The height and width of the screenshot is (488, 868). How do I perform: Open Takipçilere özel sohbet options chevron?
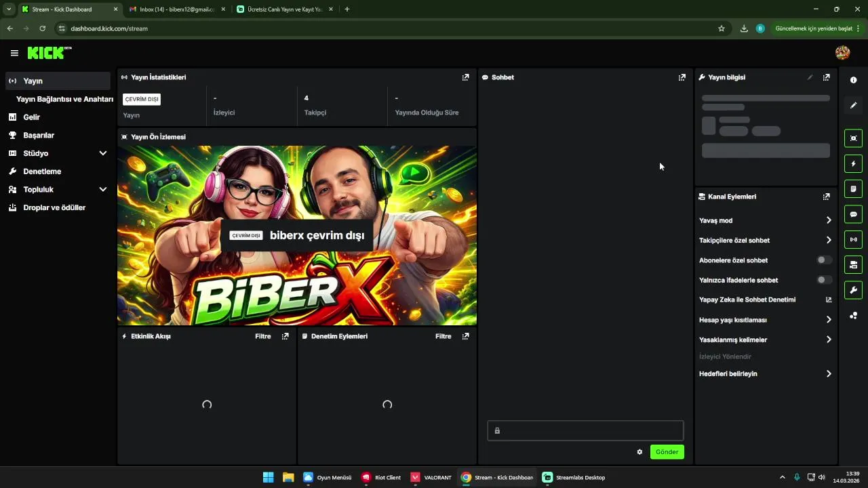[829, 240]
